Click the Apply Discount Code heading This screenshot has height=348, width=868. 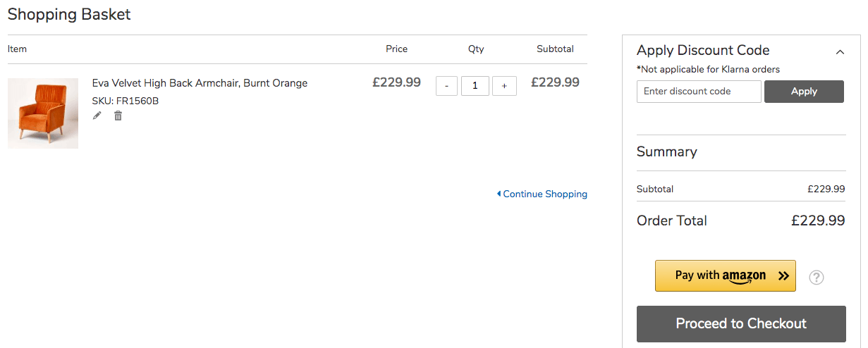click(x=703, y=50)
